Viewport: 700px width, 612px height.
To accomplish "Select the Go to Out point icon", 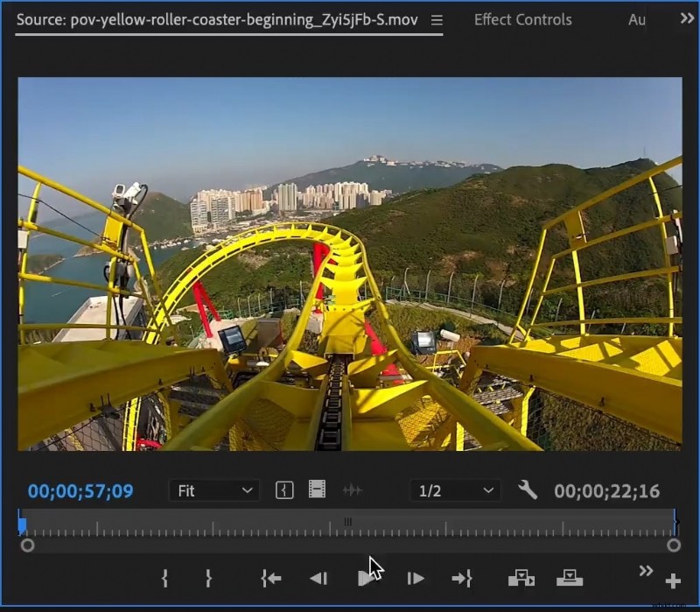I will click(x=463, y=579).
